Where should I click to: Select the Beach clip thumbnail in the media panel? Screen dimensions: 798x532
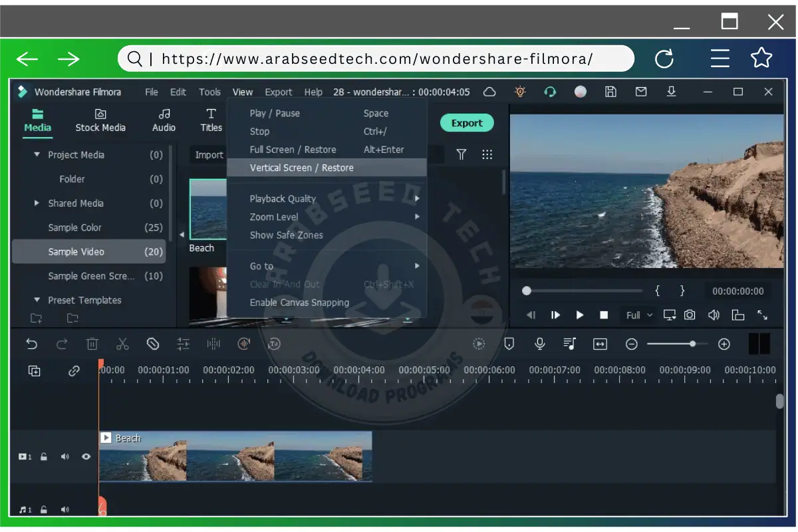(209, 209)
